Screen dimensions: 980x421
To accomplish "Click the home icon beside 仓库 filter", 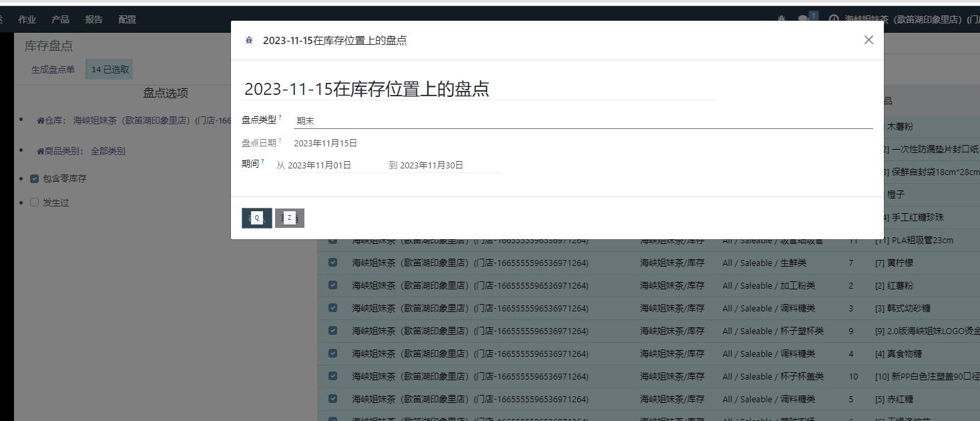I will pyautogui.click(x=41, y=121).
